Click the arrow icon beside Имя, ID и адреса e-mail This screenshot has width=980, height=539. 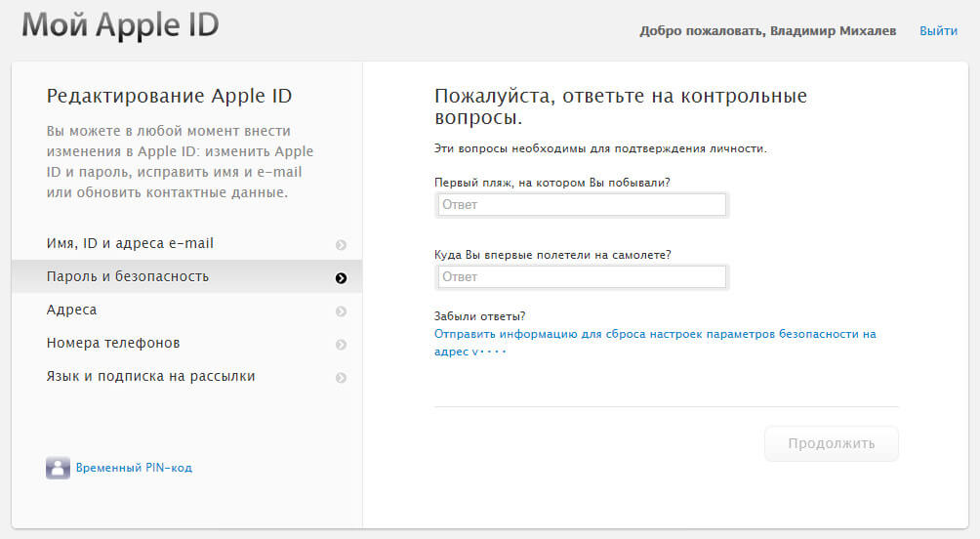pos(341,245)
